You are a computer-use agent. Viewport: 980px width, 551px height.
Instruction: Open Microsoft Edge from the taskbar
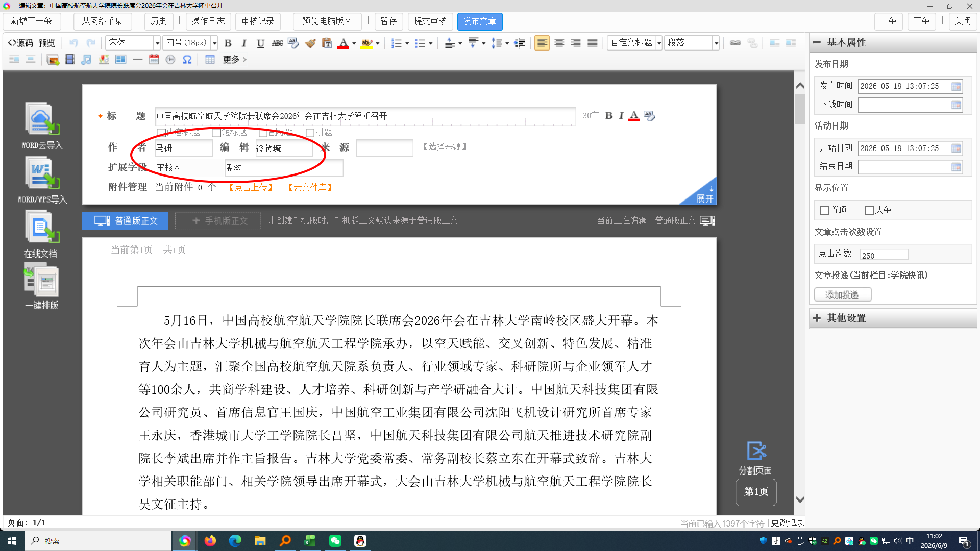(235, 541)
